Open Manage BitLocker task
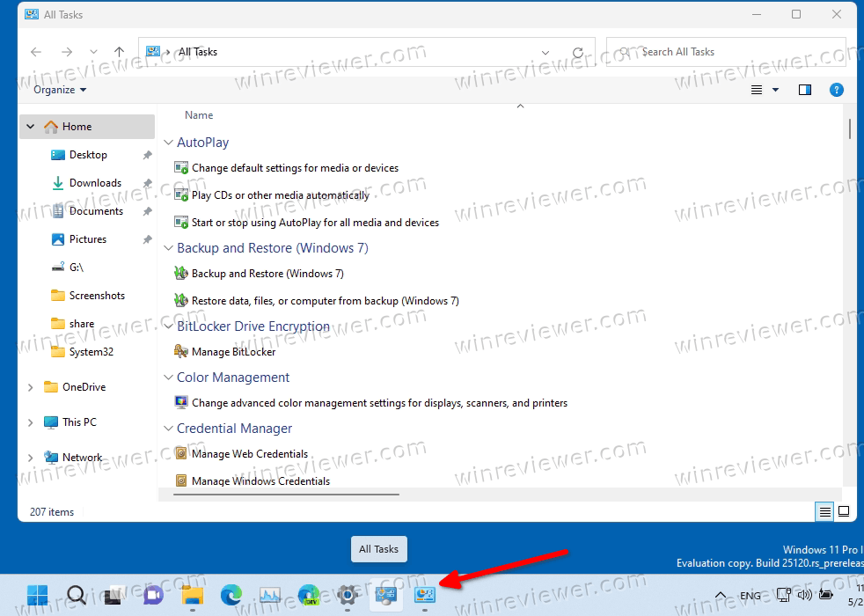This screenshot has width=864, height=616. point(233,352)
